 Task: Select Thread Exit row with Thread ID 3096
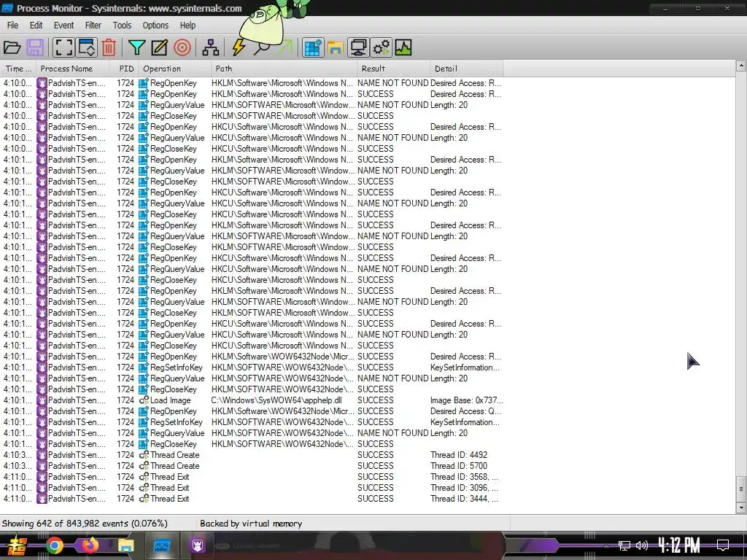[x=252, y=488]
